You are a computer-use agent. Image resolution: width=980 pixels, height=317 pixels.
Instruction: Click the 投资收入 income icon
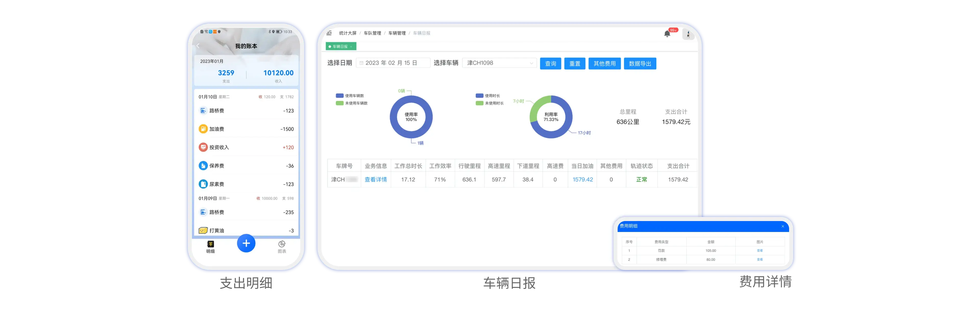(x=203, y=147)
